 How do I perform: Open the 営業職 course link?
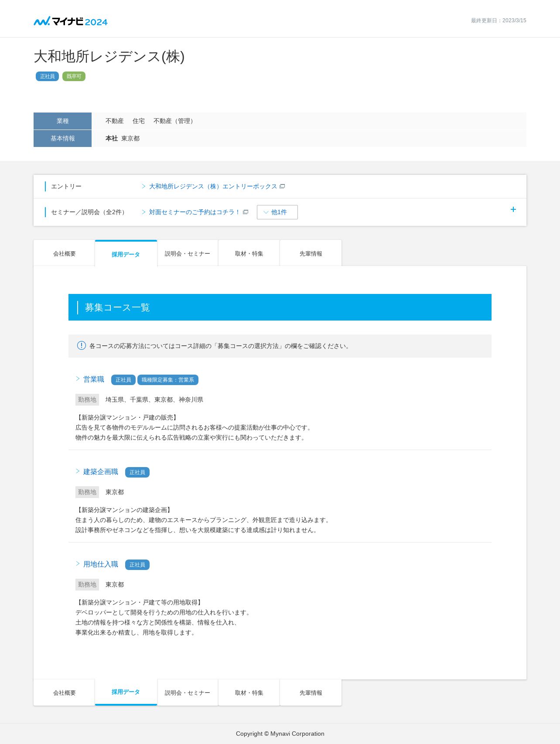pyautogui.click(x=94, y=379)
